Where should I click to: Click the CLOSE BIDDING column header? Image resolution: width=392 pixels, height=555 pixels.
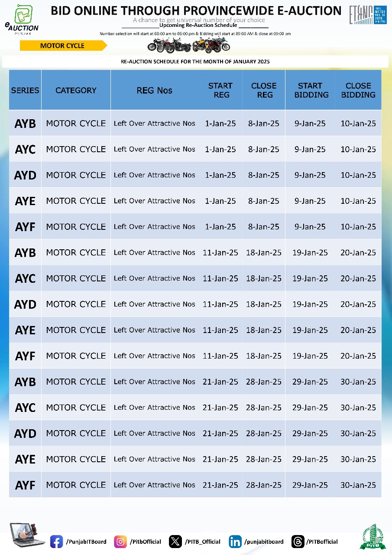(x=358, y=90)
